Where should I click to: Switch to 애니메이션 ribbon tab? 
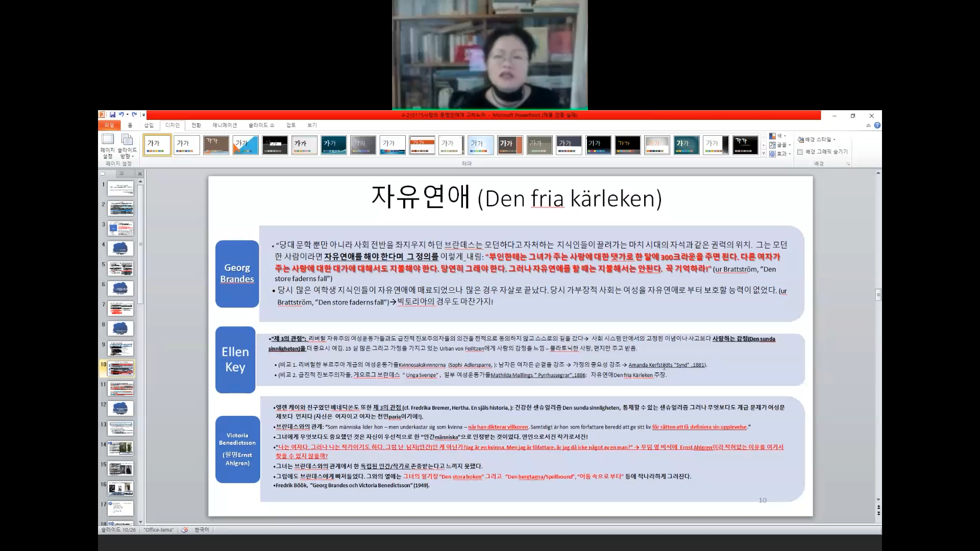click(225, 126)
